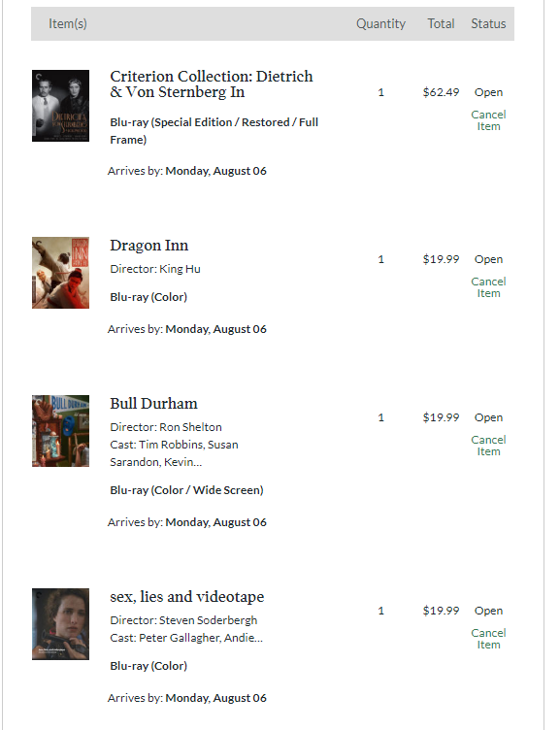Open the Dietrich & Von Sternberg cover thumbnail
This screenshot has width=560, height=730.
point(60,106)
